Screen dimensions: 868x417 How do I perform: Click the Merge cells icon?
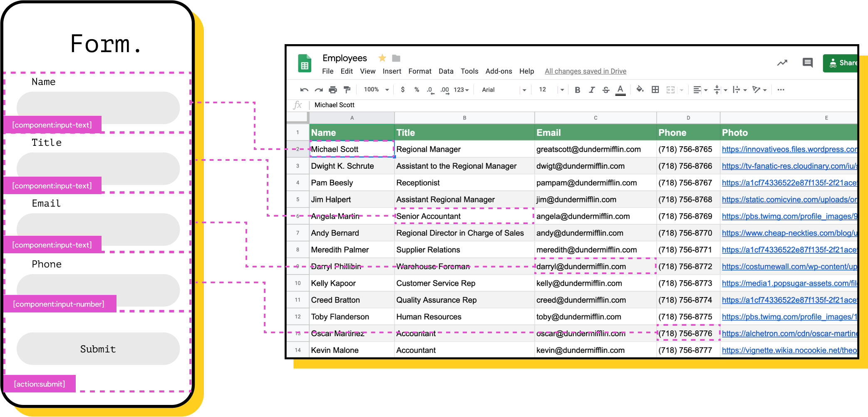tap(670, 90)
